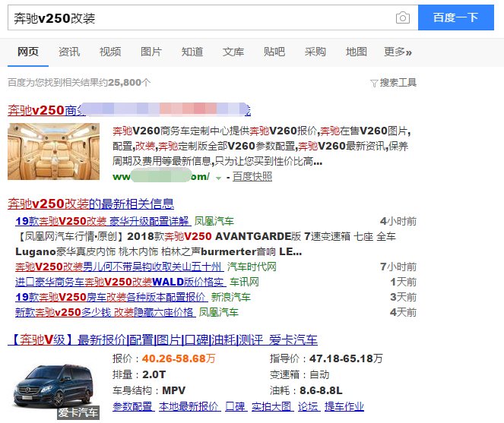
Task: Click the 新浪汽车 source label
Action: tap(231, 297)
